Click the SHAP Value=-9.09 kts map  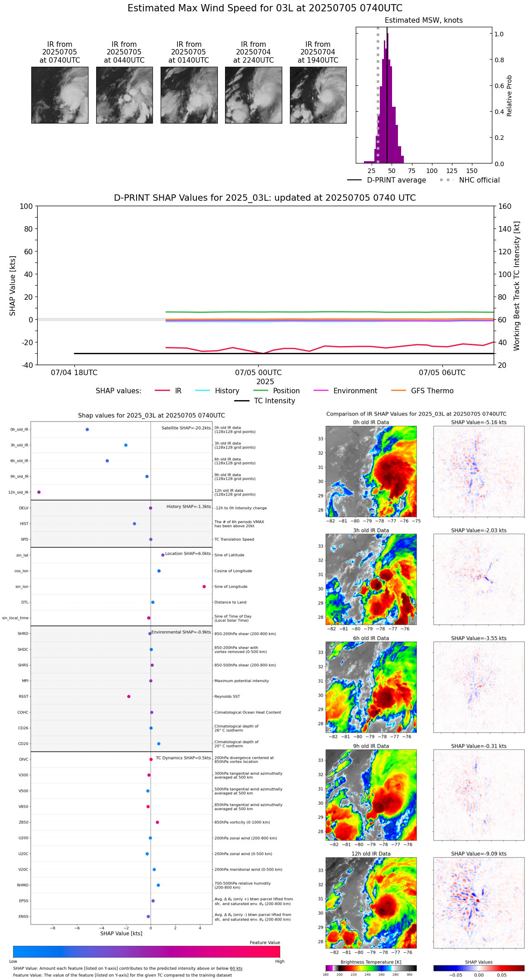click(479, 902)
